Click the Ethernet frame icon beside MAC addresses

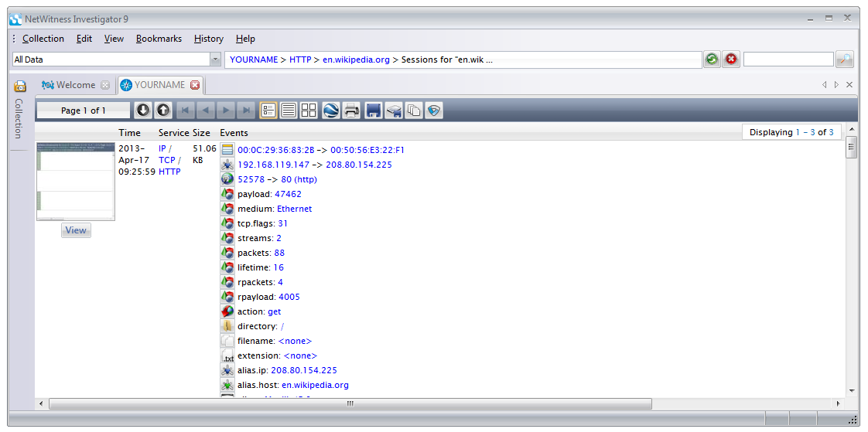click(x=227, y=150)
